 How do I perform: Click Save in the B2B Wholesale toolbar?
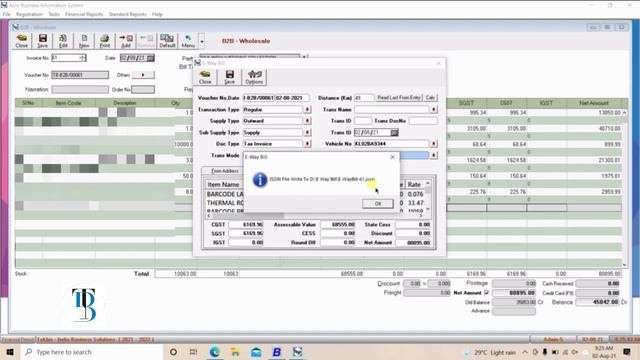click(x=42, y=41)
